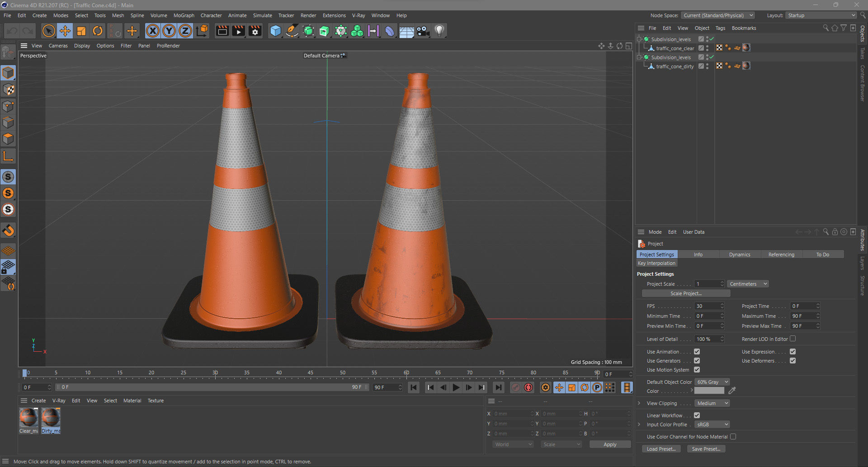This screenshot has width=868, height=467.
Task: Activate the Live Selection tool
Action: coord(48,31)
